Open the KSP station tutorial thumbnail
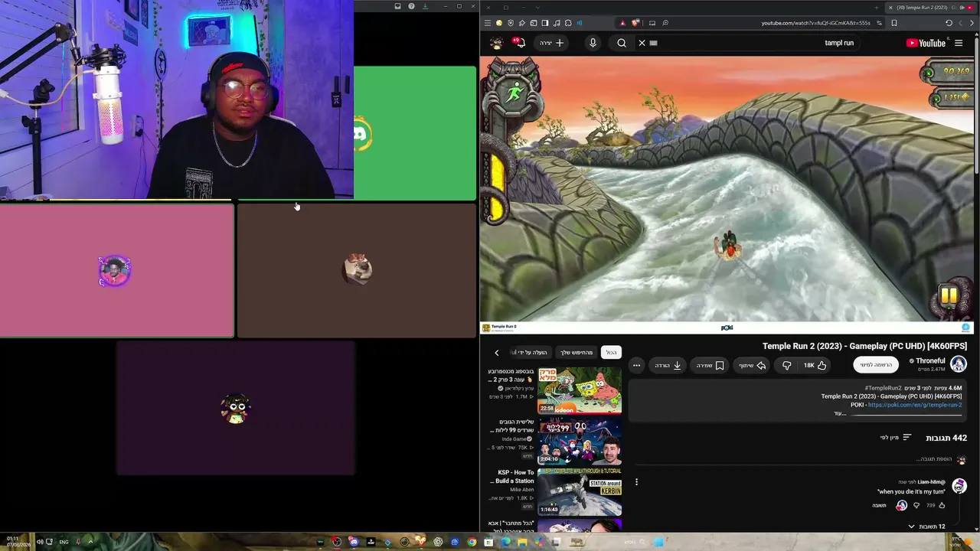 (x=580, y=491)
